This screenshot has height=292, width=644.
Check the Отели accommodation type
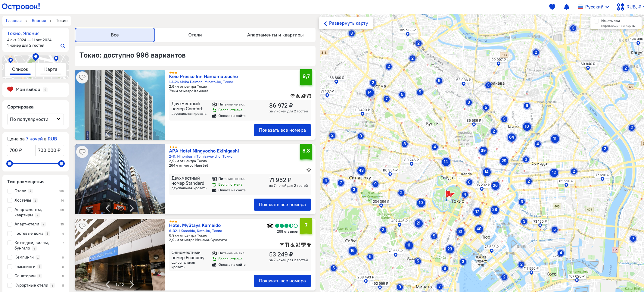[10, 191]
